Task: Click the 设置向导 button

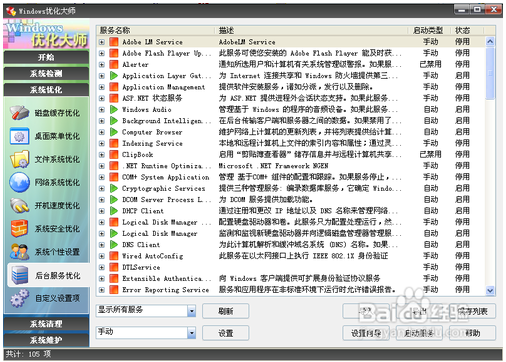Action: (366, 333)
